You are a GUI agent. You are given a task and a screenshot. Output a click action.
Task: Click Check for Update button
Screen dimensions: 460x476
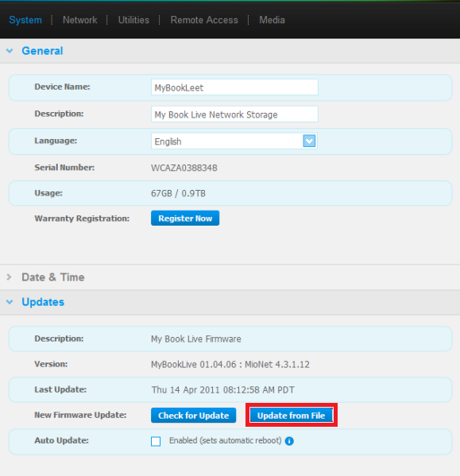point(194,416)
